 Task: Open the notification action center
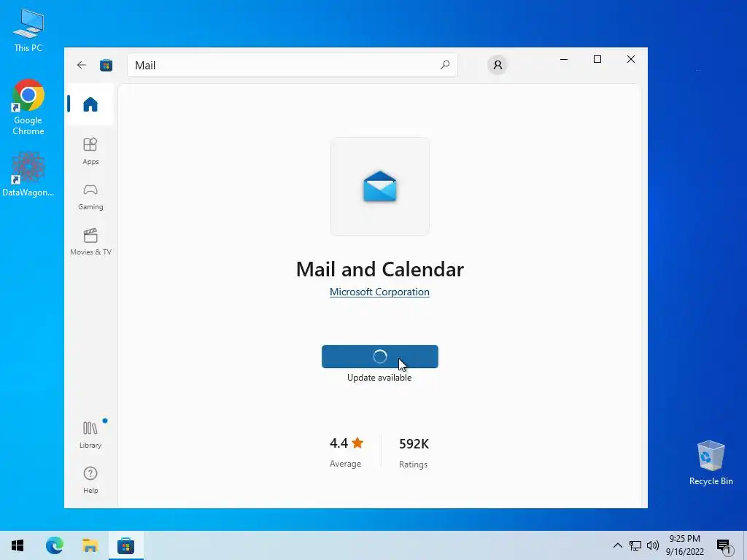(724, 546)
